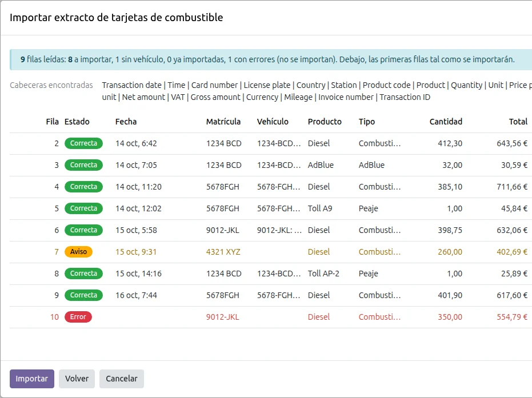532x398 pixels.
Task: Click quantity '260,00'
Action: pos(450,252)
